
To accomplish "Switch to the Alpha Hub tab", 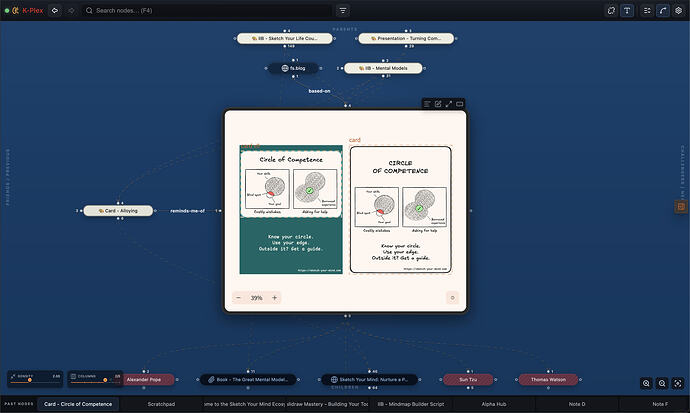I will tap(494, 404).
